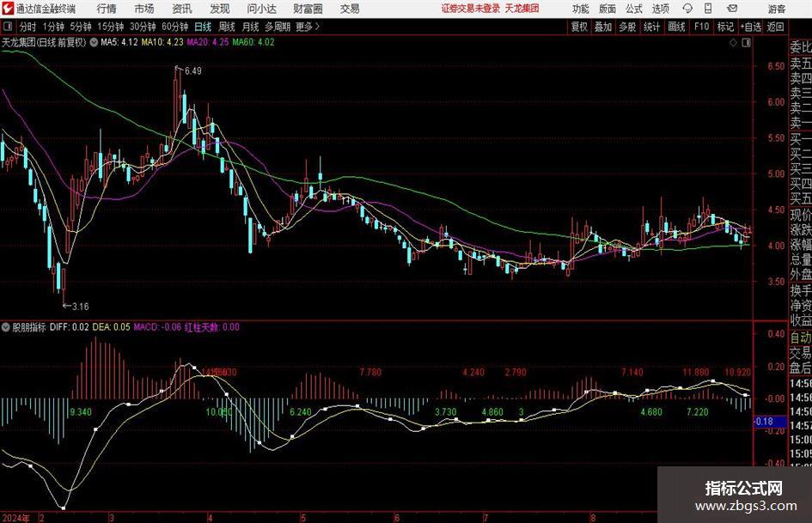Viewport: 812px width, 523px height.
Task: Click the 返回 button
Action: 775,27
